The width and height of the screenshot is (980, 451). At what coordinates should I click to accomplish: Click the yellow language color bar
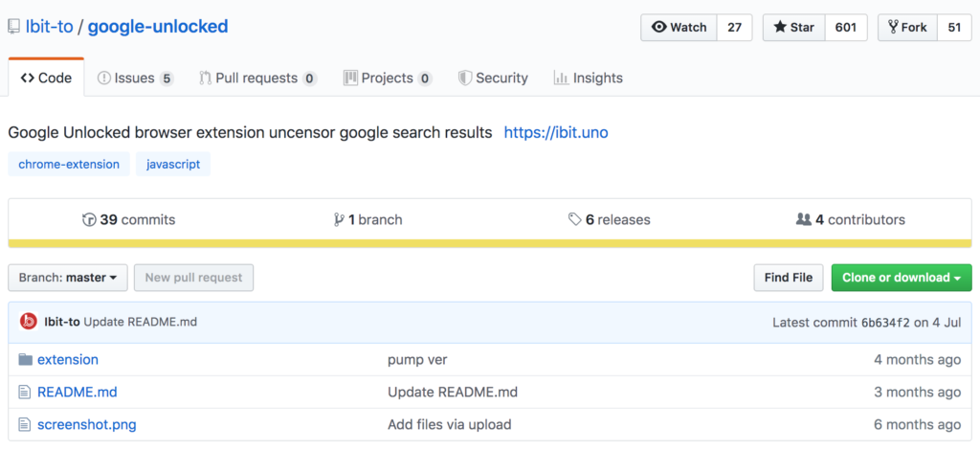tap(490, 243)
